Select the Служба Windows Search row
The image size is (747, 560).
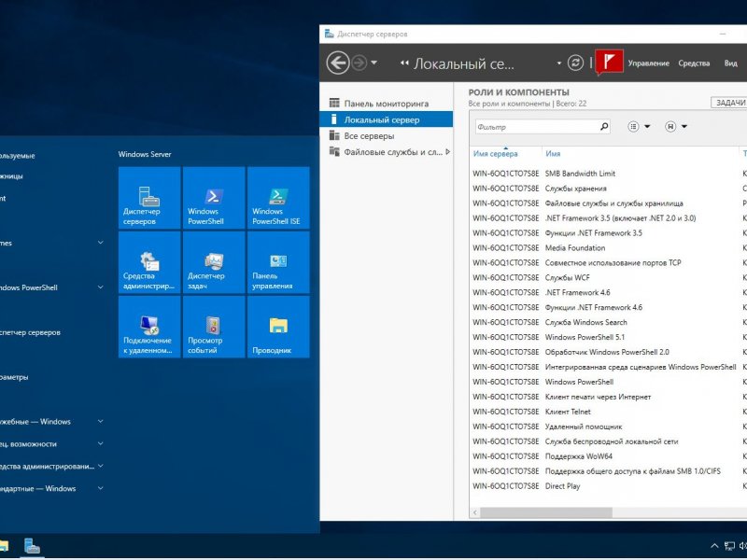pos(608,322)
